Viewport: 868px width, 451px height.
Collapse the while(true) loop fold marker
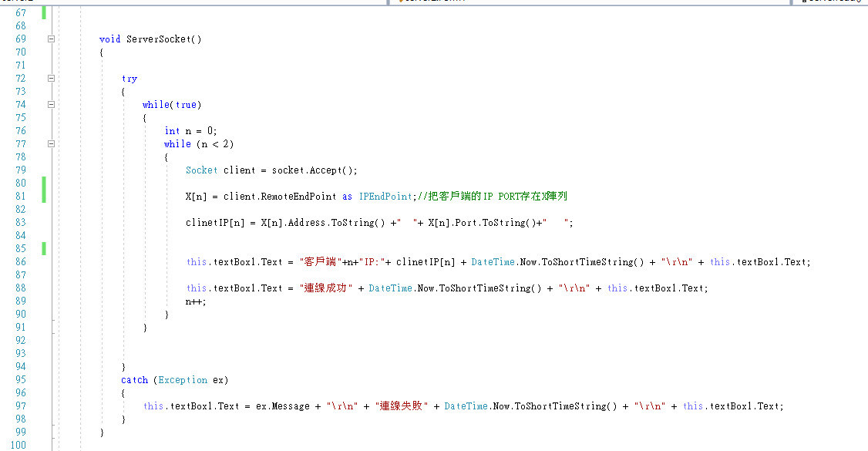point(51,104)
